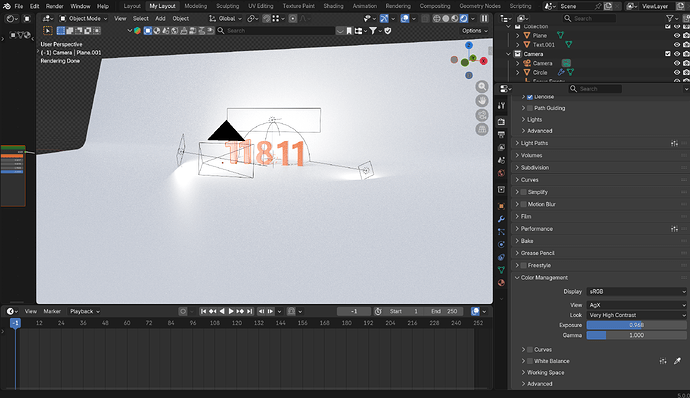Click the pan view hand icon
This screenshot has width=690, height=398.
click(x=482, y=101)
